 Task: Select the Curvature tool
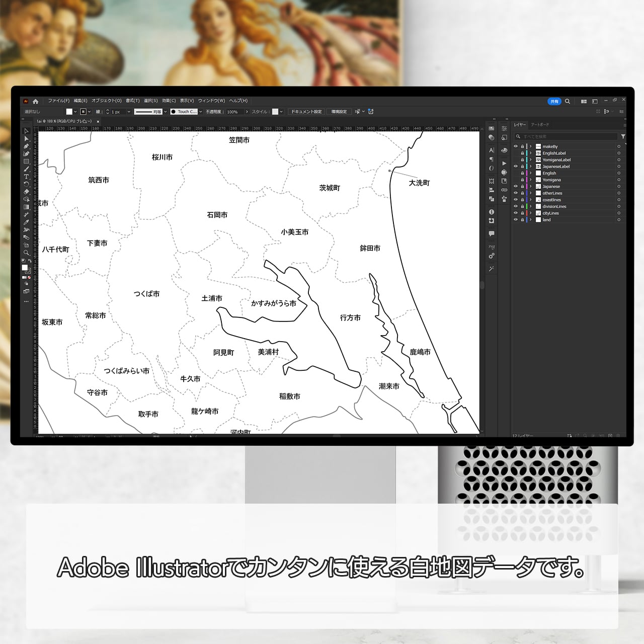click(x=26, y=153)
